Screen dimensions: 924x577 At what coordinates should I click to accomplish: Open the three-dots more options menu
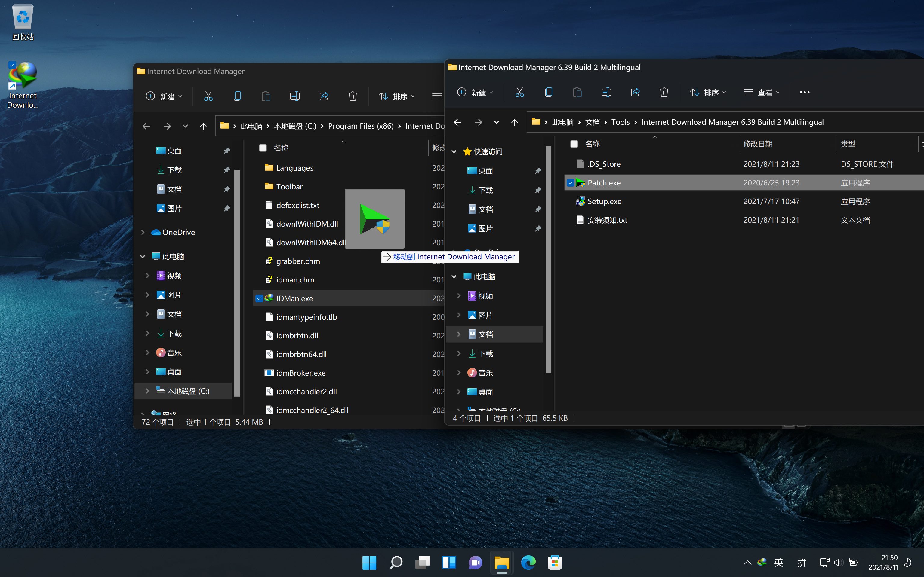click(805, 92)
